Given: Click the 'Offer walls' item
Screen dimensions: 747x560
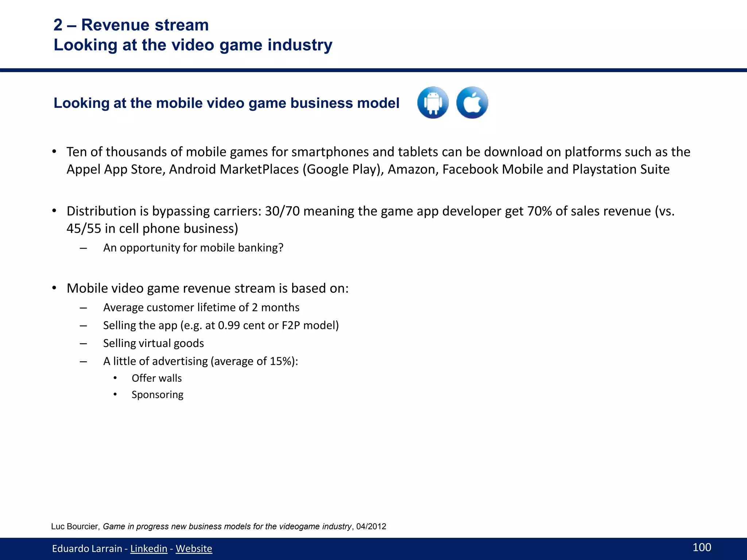Looking at the screenshot, I should click(156, 378).
